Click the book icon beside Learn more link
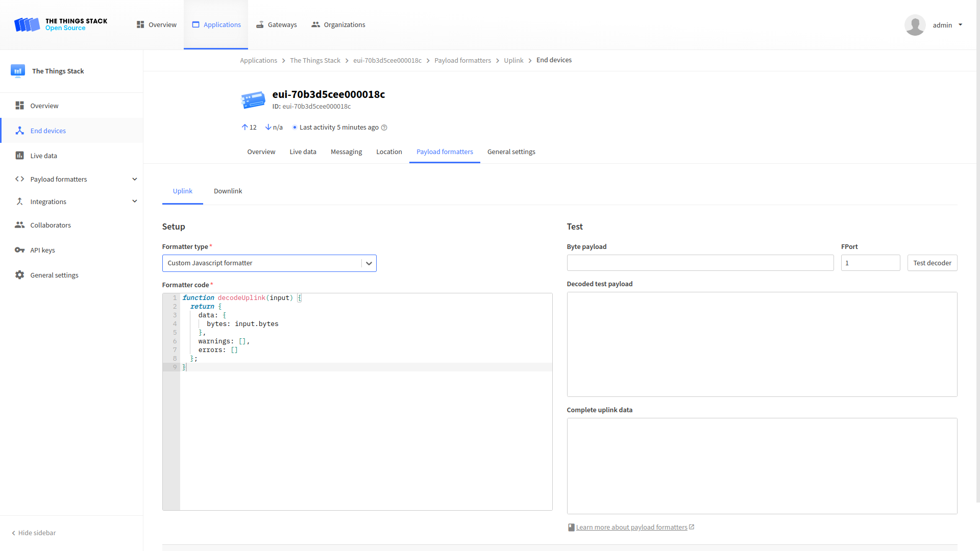 (571, 528)
